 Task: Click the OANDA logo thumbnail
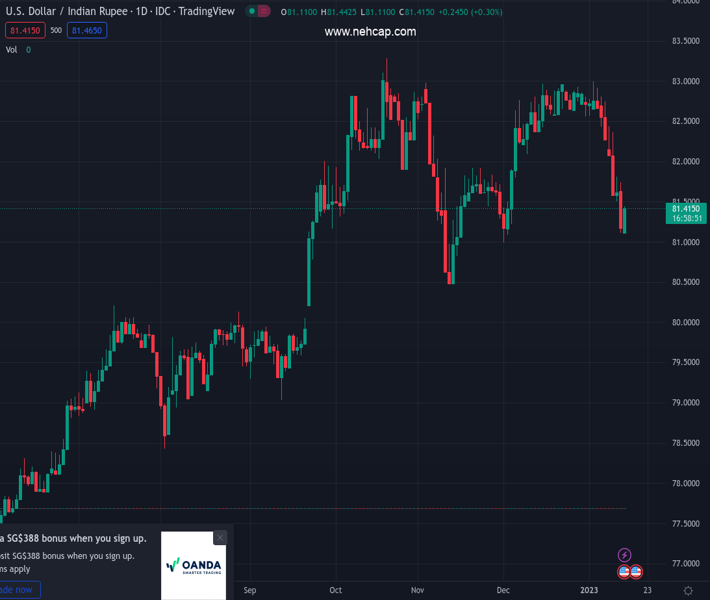click(x=193, y=566)
